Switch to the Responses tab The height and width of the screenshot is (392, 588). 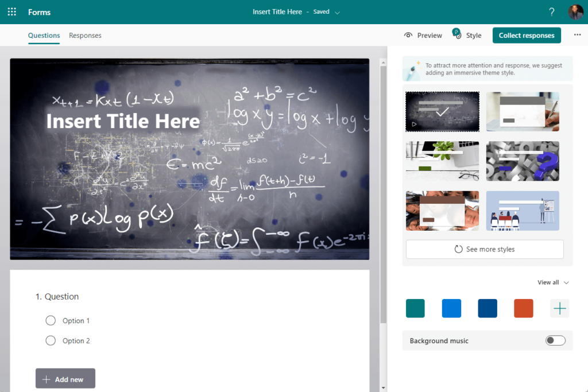pos(85,35)
